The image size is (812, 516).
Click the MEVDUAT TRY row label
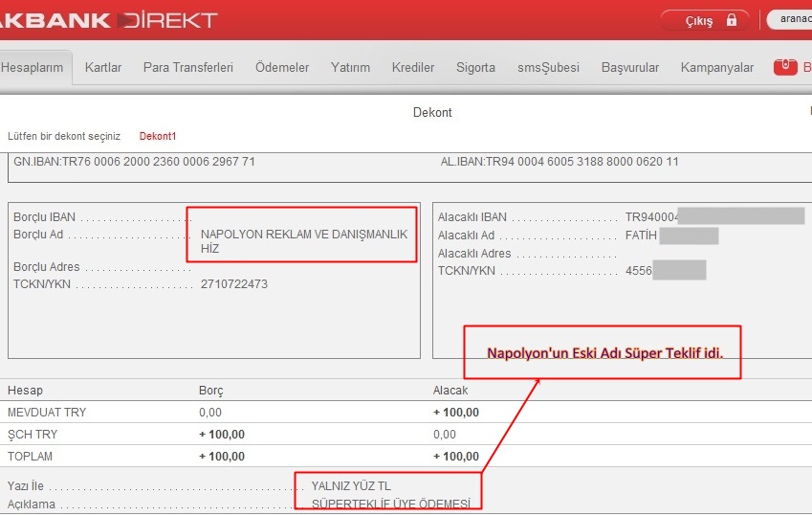(47, 413)
